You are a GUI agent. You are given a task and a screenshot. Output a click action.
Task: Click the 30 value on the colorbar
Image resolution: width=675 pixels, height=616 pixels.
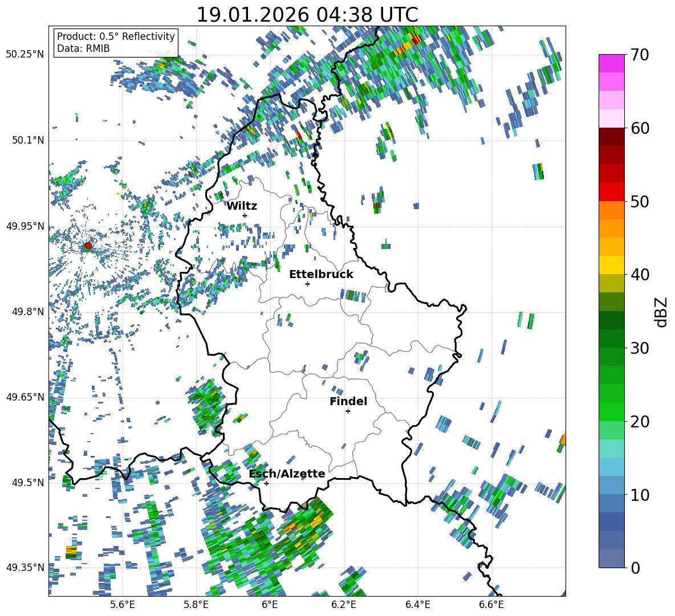[x=640, y=348]
